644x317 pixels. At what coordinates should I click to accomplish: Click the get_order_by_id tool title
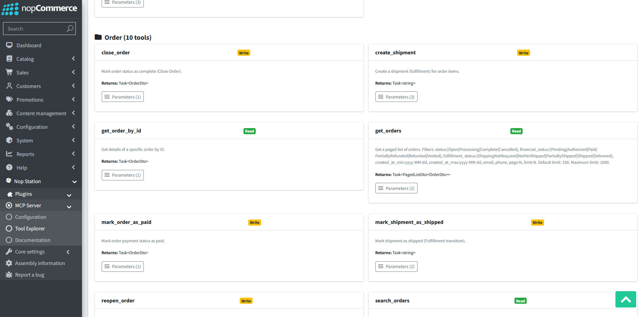(121, 131)
